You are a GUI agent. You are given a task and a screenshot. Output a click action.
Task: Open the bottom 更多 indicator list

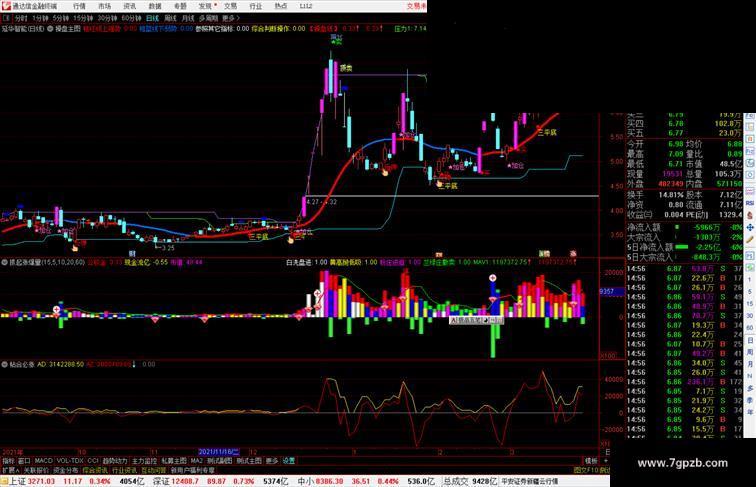(x=271, y=461)
